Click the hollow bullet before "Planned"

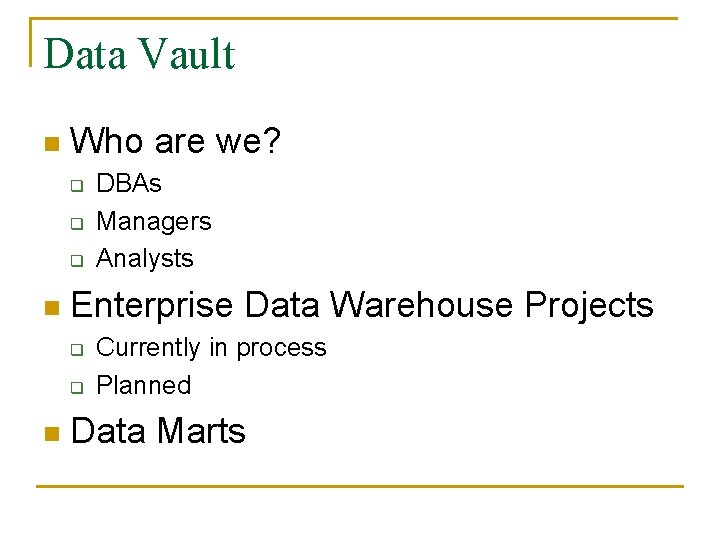[x=75, y=386]
